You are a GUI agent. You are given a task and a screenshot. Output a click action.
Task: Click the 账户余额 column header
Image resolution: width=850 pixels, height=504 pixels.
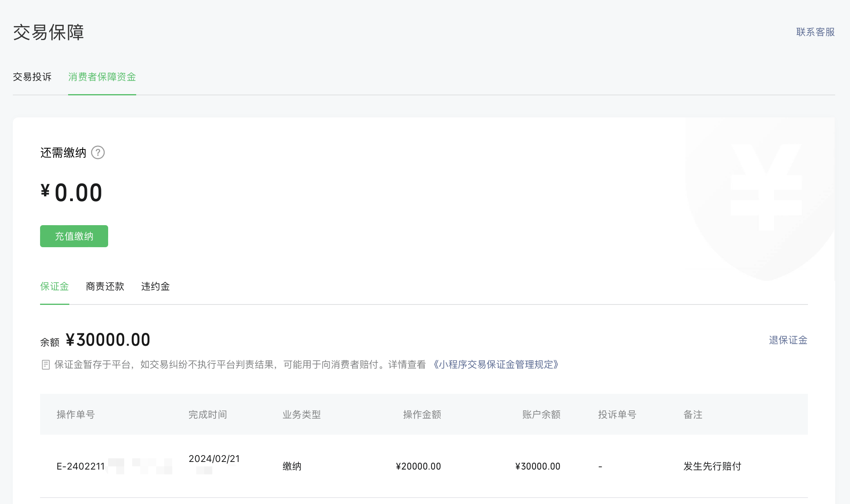click(x=541, y=415)
